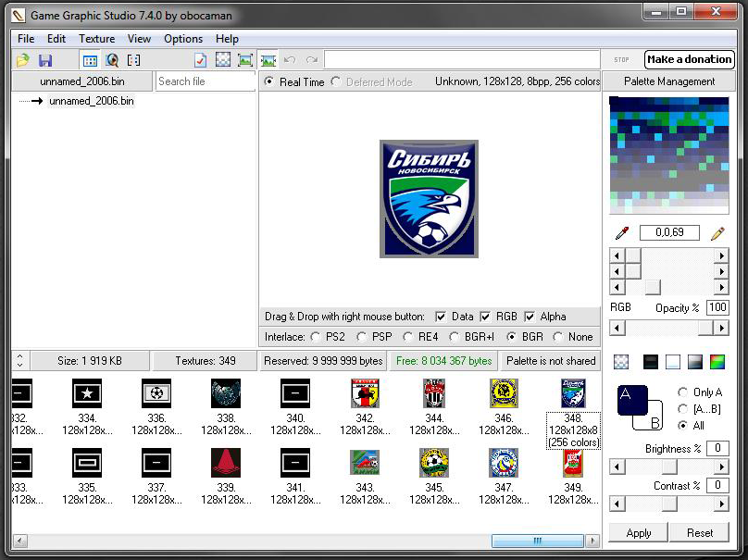This screenshot has height=560, width=748.
Task: Open the Options menu
Action: (x=183, y=39)
